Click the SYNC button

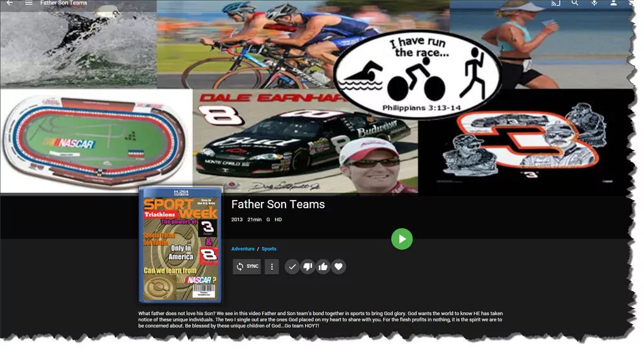click(247, 267)
